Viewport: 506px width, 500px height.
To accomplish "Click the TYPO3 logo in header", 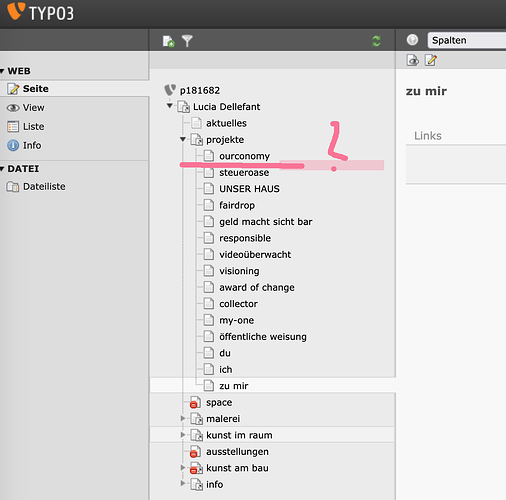I will 40,12.
